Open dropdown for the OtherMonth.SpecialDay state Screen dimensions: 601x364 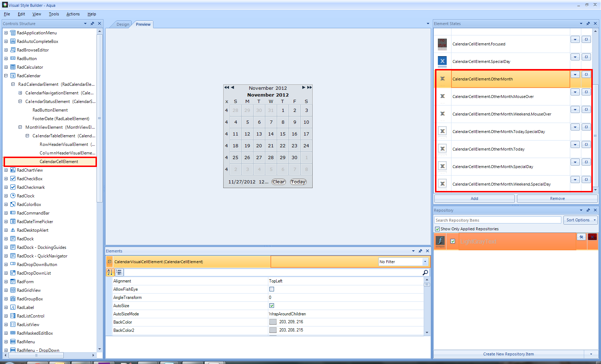tap(575, 162)
